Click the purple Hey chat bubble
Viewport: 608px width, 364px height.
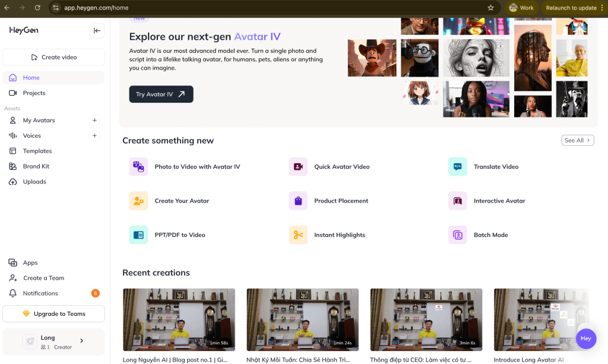[x=586, y=338]
